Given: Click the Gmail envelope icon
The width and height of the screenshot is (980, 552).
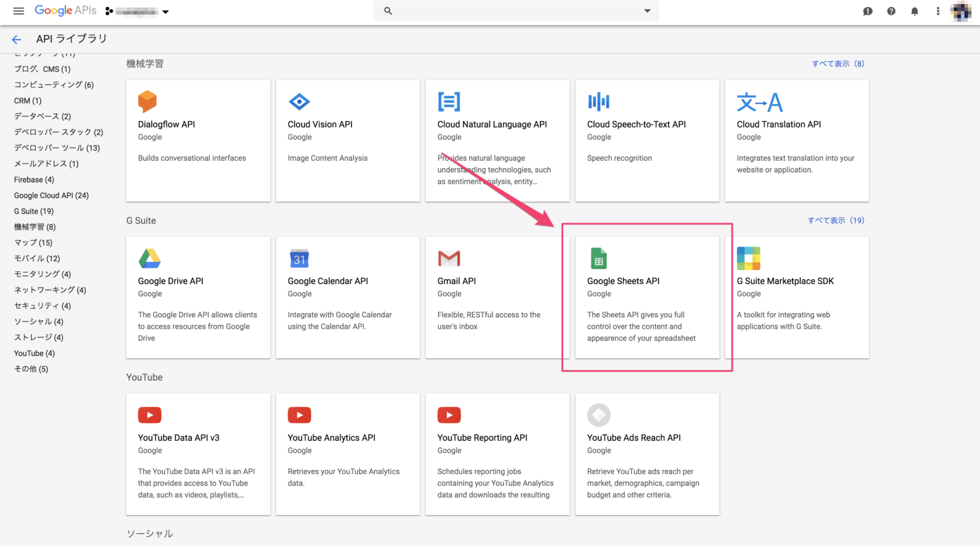Looking at the screenshot, I should pyautogui.click(x=449, y=259).
